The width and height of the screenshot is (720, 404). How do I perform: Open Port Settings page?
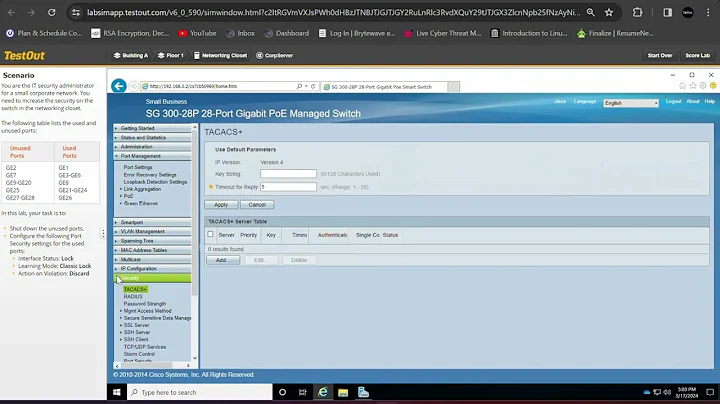pyautogui.click(x=138, y=168)
